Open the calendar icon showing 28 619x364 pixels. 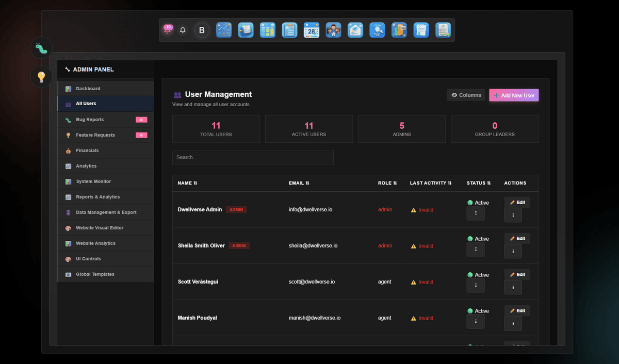click(x=312, y=30)
